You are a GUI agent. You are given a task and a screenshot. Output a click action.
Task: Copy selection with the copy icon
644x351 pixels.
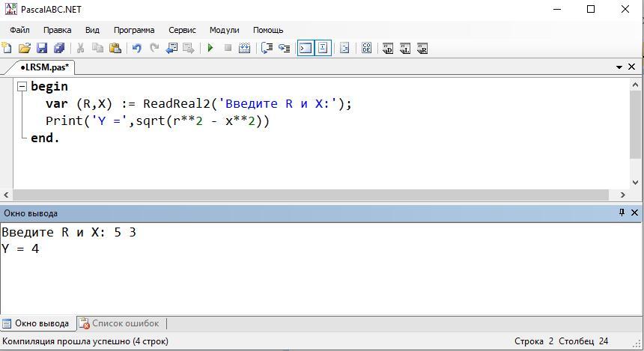[98, 48]
